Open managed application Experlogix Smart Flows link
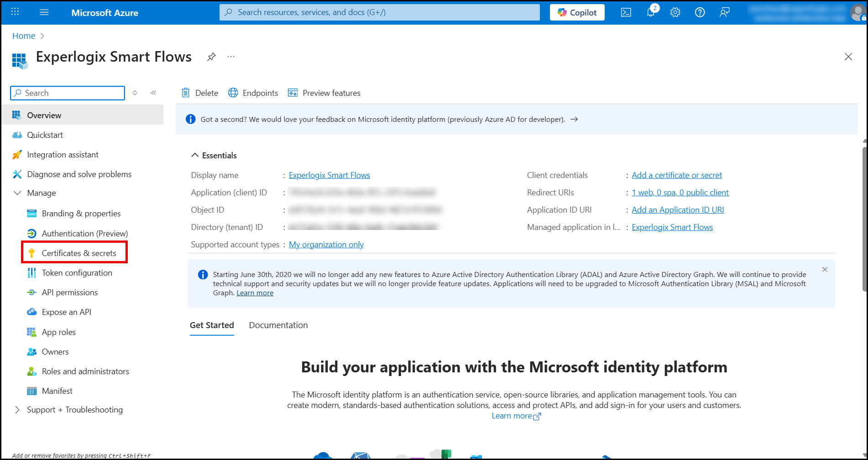Viewport: 868px width, 460px height. (672, 227)
